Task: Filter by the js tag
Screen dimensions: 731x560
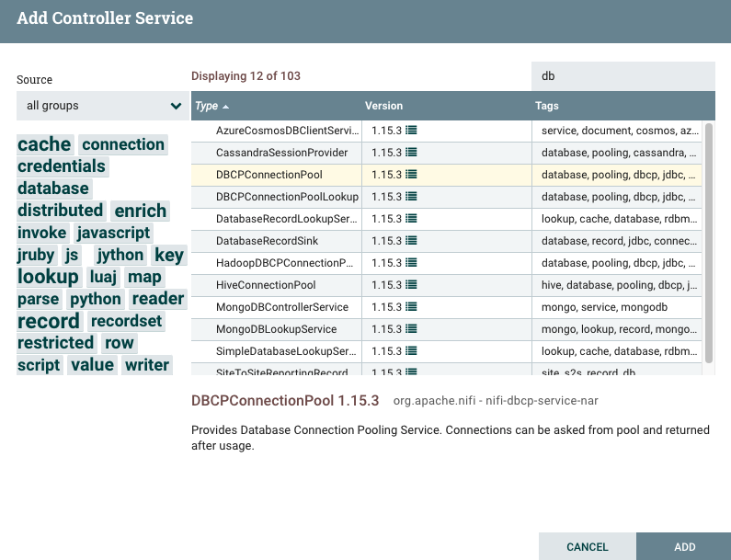Action: click(72, 255)
